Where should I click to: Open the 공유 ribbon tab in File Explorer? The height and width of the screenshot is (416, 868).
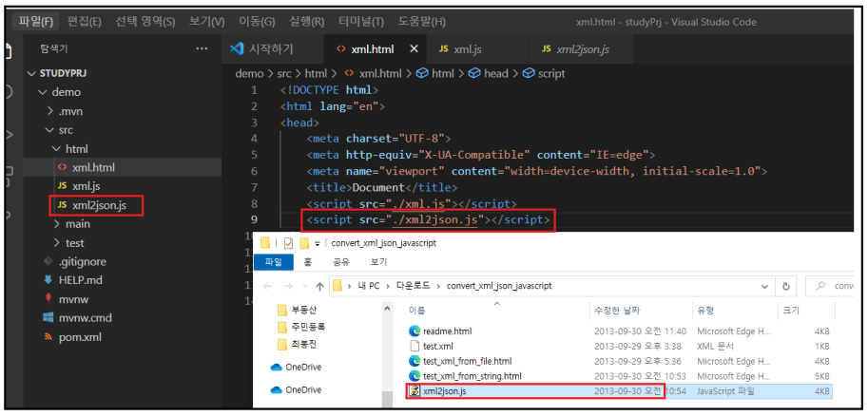point(341,261)
